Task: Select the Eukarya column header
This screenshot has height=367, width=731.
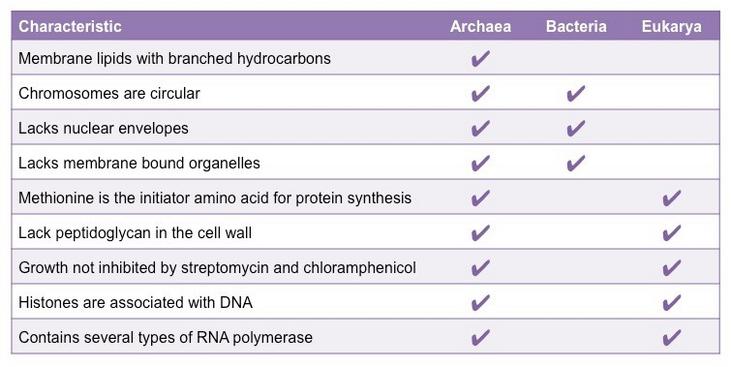Action: [671, 26]
